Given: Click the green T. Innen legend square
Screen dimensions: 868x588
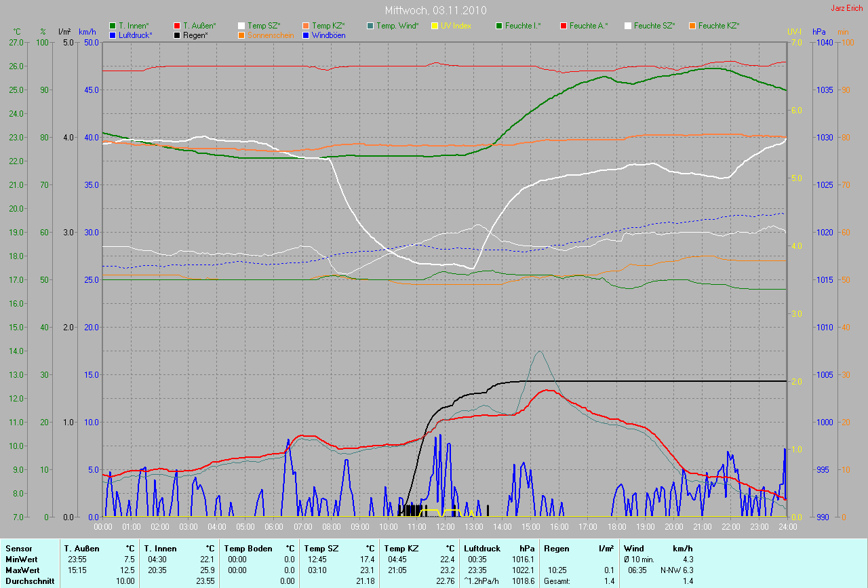Looking at the screenshot, I should 113,26.
